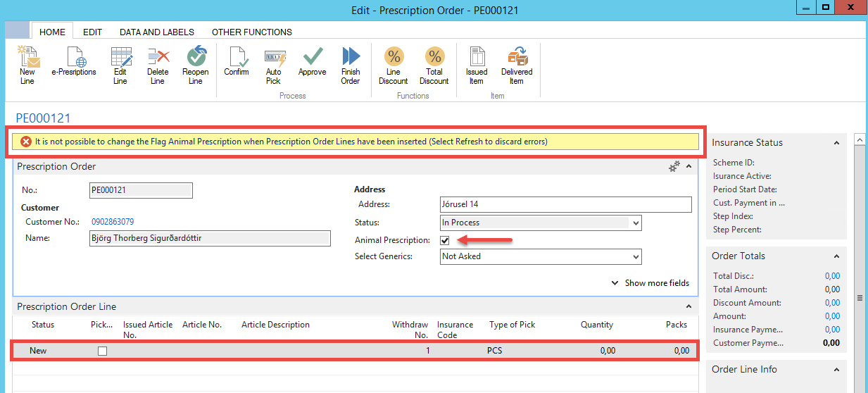Tick the Pick checkbox in the New line
Image resolution: width=868 pixels, height=393 pixels.
pos(103,351)
